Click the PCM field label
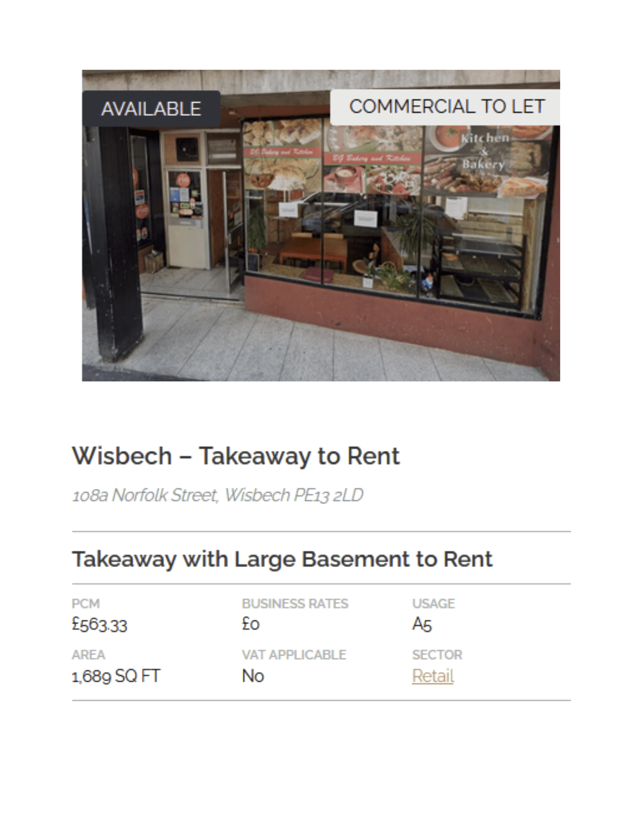The image size is (641, 840). [x=86, y=604]
